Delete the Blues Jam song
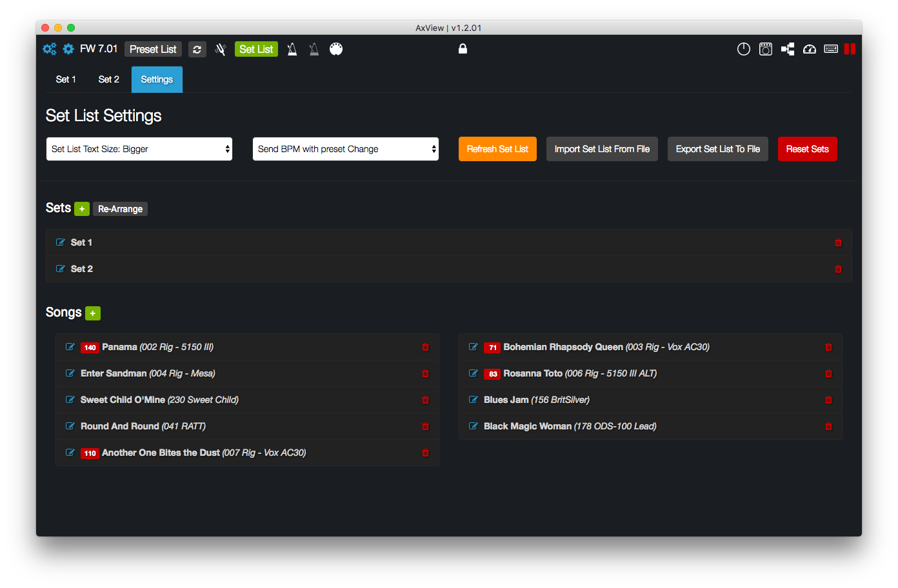Screen dimensions: 898x588 829,400
